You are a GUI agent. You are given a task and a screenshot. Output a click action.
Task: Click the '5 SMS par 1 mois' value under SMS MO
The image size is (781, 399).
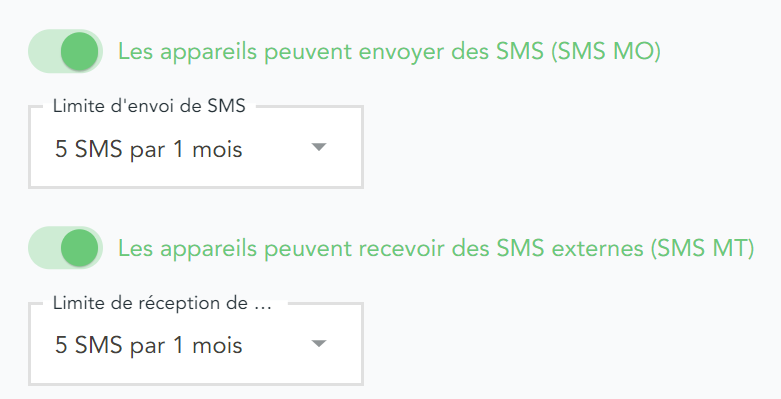pyautogui.click(x=148, y=149)
